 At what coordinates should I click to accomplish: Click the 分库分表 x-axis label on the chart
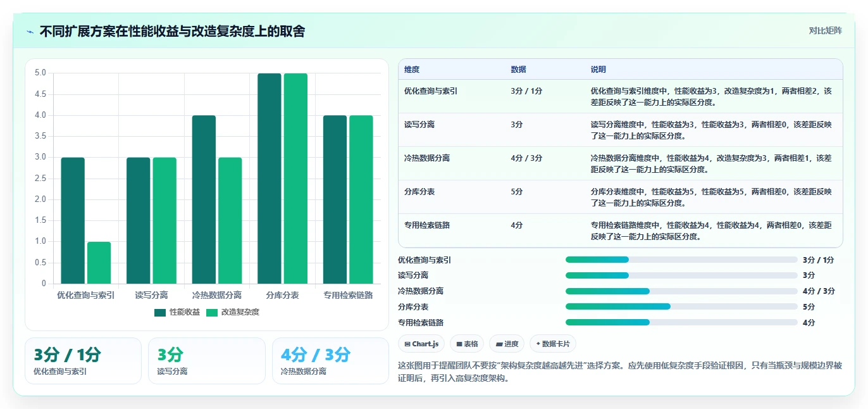(x=283, y=295)
